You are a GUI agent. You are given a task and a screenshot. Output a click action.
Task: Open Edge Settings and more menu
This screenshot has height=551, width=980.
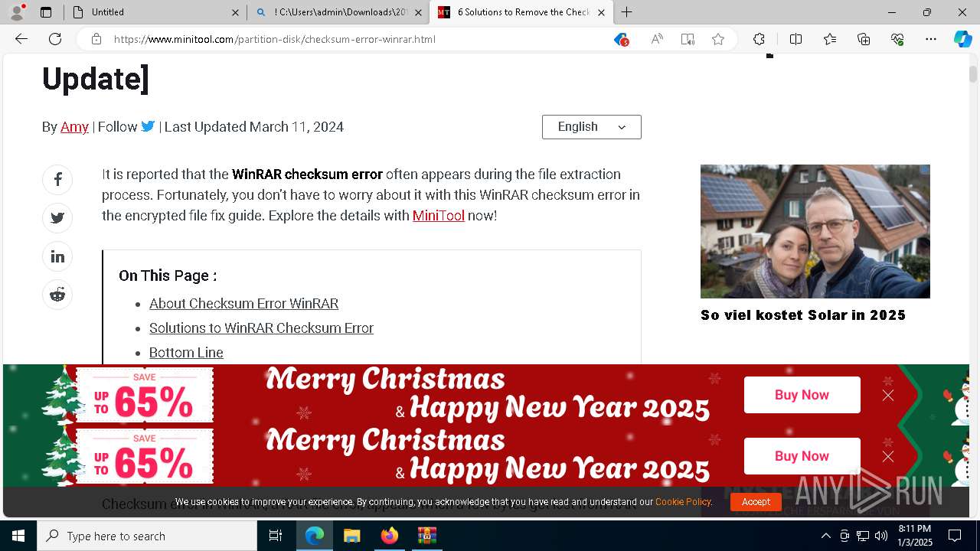[931, 39]
